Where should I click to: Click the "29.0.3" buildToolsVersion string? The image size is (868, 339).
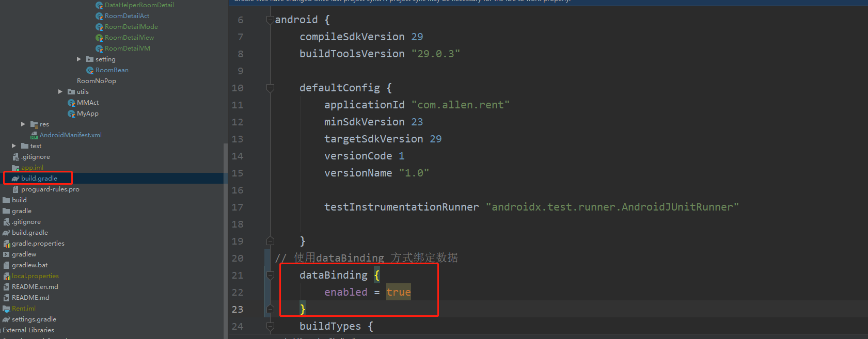click(436, 54)
